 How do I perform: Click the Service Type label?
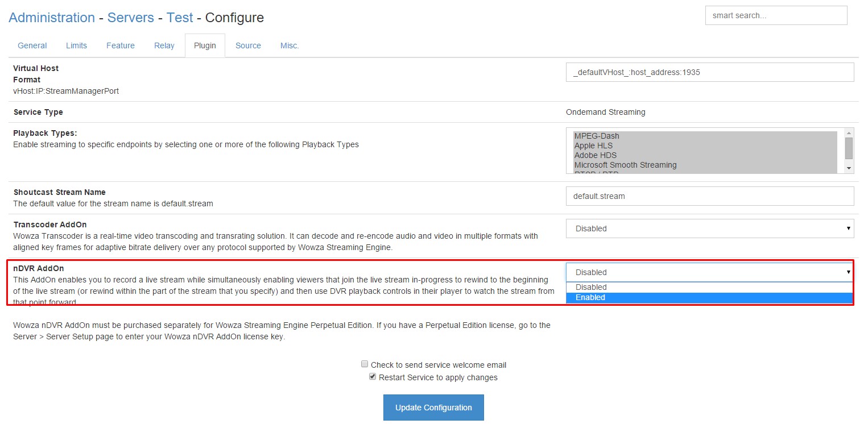pos(38,112)
